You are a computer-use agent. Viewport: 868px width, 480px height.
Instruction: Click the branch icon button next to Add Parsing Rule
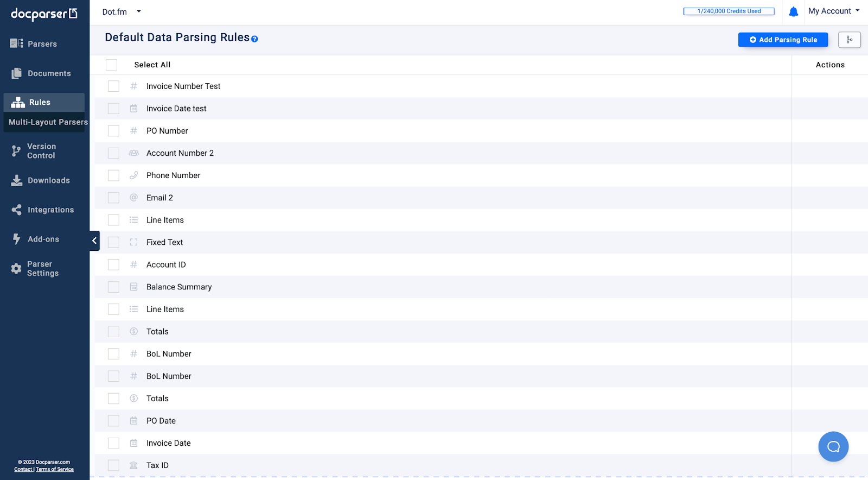tap(849, 40)
